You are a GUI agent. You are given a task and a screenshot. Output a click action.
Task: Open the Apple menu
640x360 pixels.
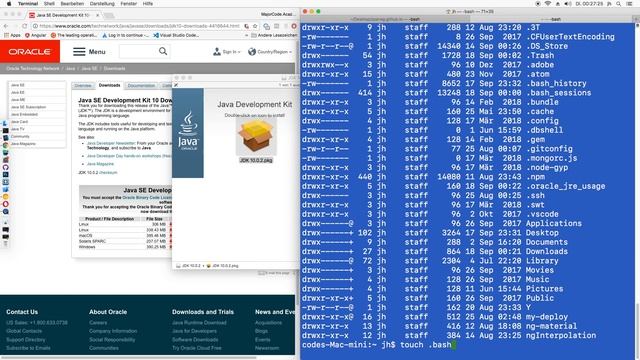pyautogui.click(x=9, y=4)
